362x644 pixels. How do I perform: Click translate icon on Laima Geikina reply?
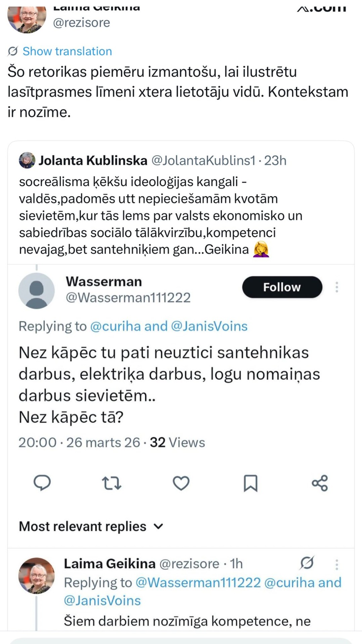307,563
